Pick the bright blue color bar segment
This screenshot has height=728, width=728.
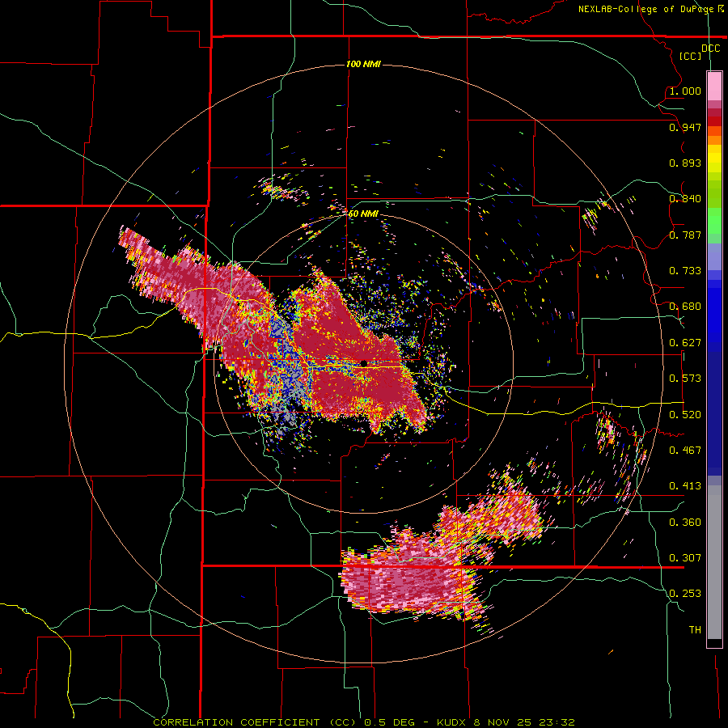[714, 315]
